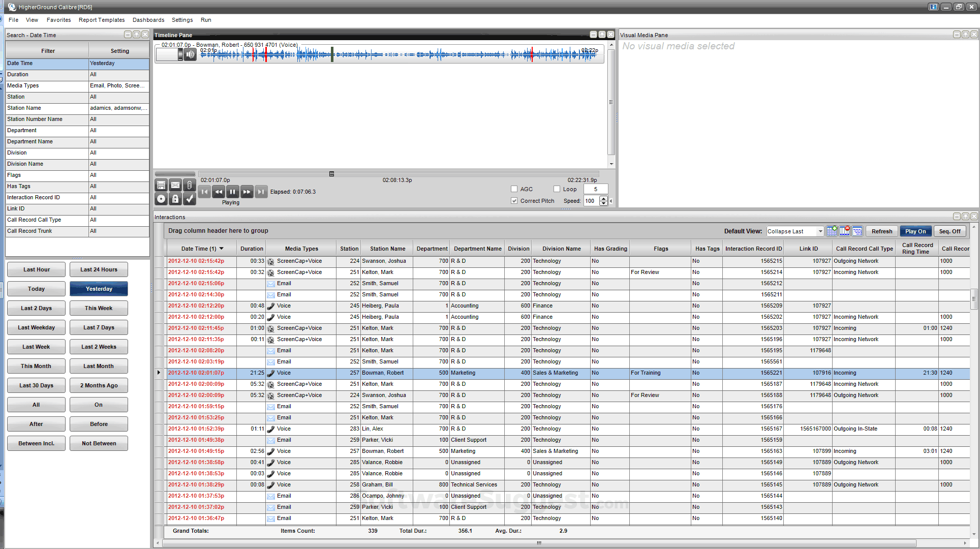The width and height of the screenshot is (980, 549).
Task: Click the Date Time column sort arrow
Action: (x=222, y=249)
